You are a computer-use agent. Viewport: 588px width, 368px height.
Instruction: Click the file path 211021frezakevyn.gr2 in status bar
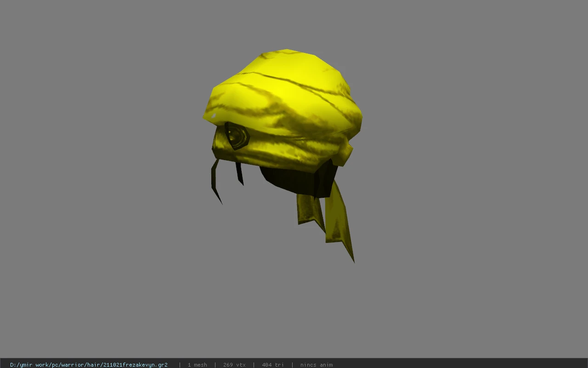pyautogui.click(x=89, y=365)
